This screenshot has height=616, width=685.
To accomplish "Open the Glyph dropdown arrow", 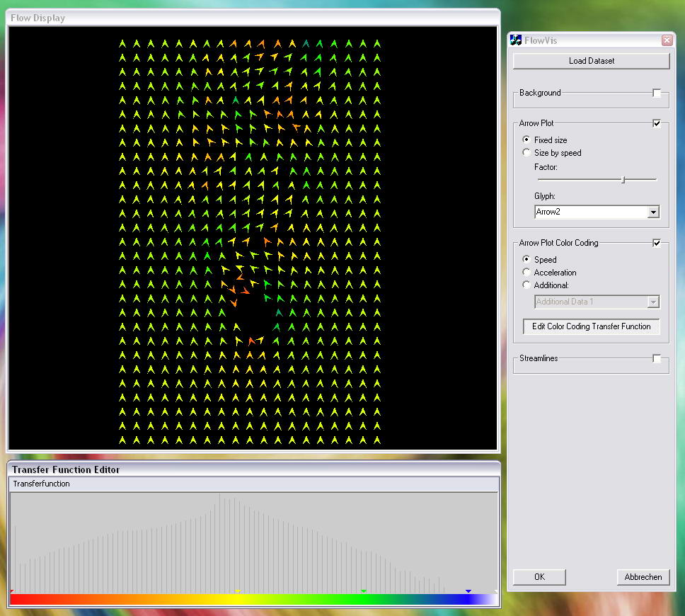I will click(x=653, y=212).
